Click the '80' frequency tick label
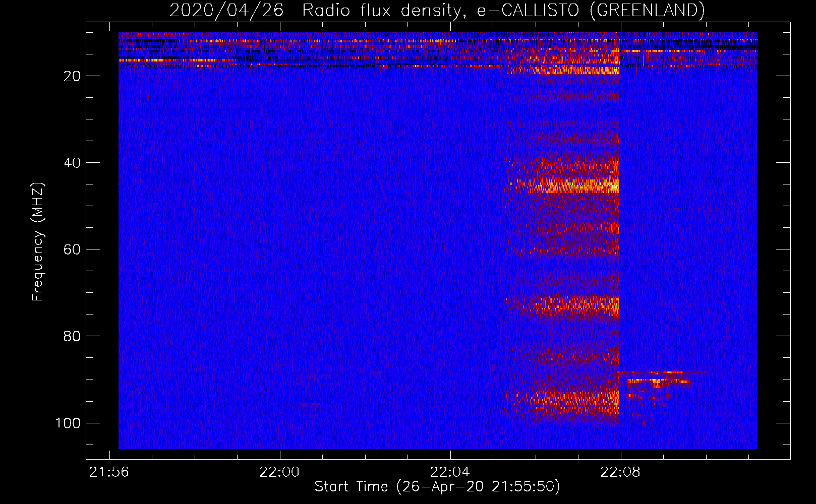 72,336
